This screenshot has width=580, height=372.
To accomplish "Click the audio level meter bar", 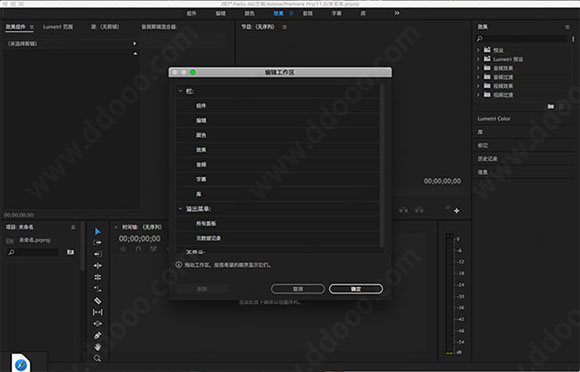I will coord(449,294).
